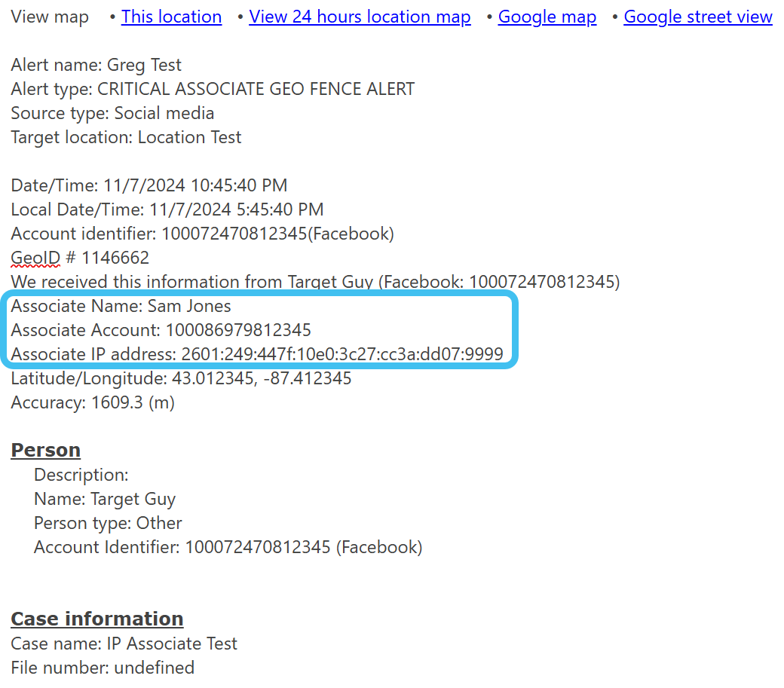Screen dimensions: 784x688
Task: Click the "Case name: IP Associate Test" line
Action: (124, 644)
